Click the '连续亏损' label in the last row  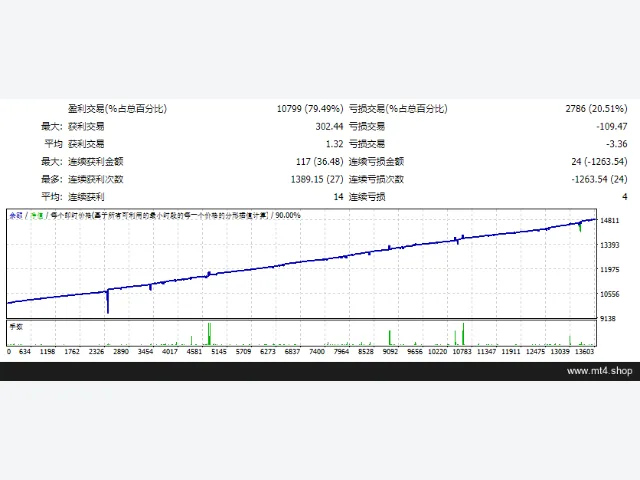pos(367,197)
